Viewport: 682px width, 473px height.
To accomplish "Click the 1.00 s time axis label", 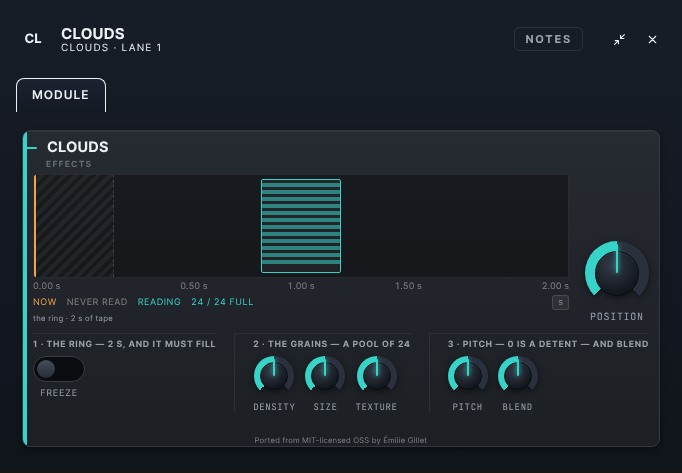I will click(301, 286).
